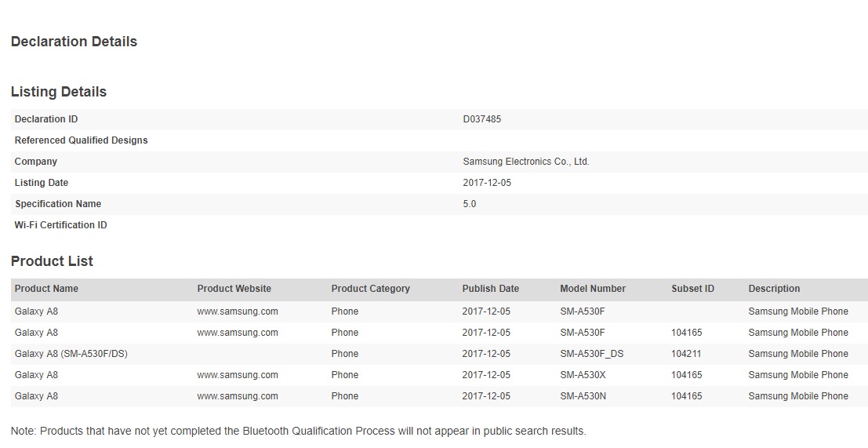Click the Product Website column header
868x448 pixels.
pyautogui.click(x=234, y=289)
